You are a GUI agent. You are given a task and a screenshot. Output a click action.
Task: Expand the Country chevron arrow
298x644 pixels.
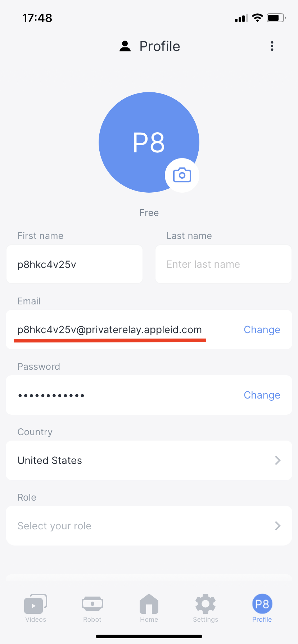(277, 460)
